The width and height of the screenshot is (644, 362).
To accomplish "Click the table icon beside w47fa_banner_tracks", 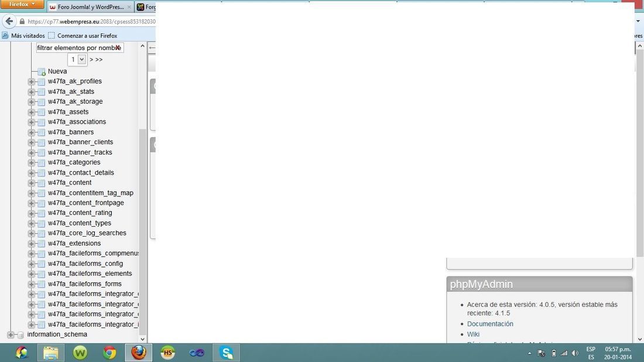I will pos(41,153).
